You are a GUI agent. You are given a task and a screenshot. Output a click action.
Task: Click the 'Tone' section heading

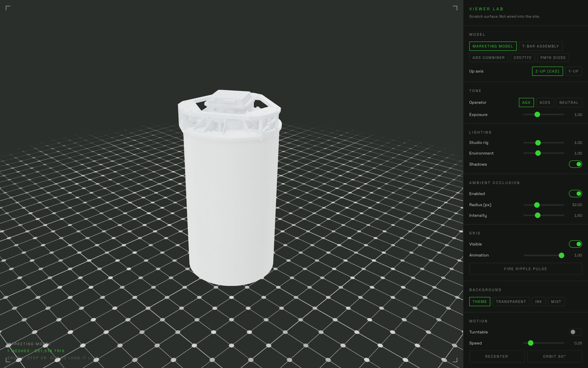(x=475, y=91)
